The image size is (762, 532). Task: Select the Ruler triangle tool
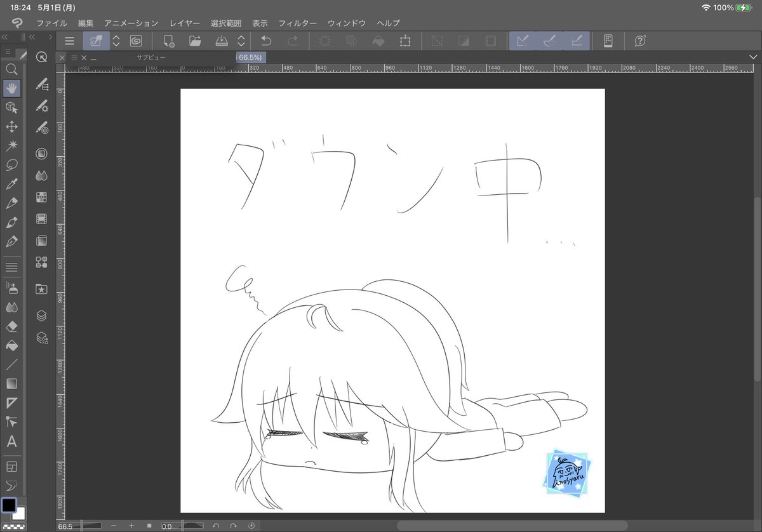click(x=11, y=402)
